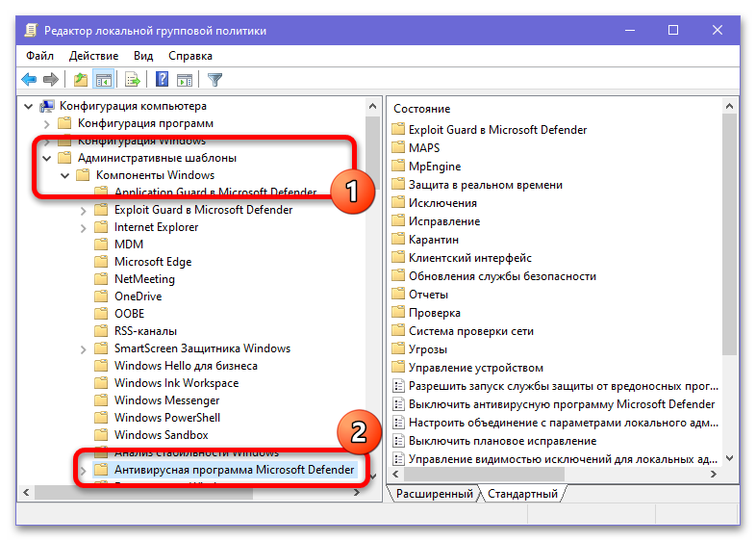
Task: Expand the Internet Explorer tree node
Action: pyautogui.click(x=84, y=228)
